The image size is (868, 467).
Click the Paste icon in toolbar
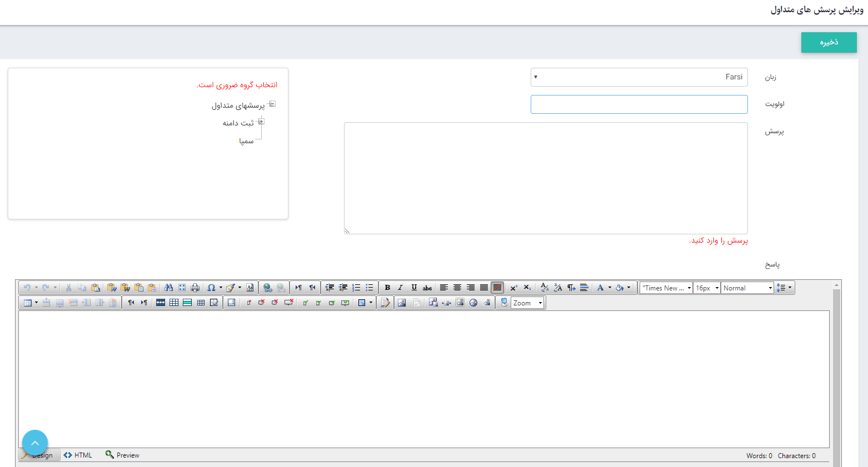96,288
